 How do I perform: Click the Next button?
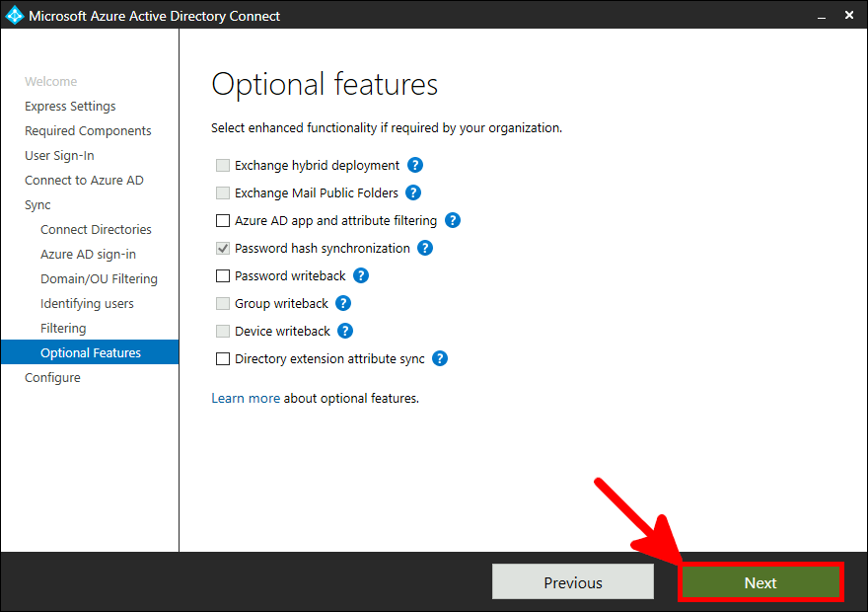tap(760, 581)
